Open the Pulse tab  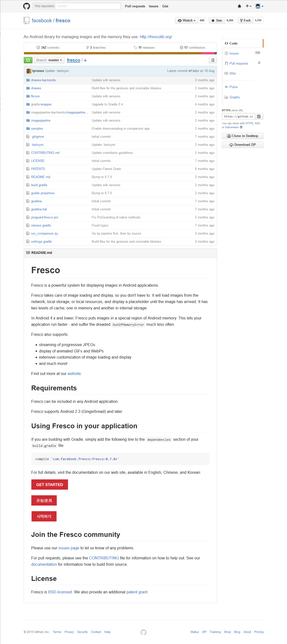(233, 87)
